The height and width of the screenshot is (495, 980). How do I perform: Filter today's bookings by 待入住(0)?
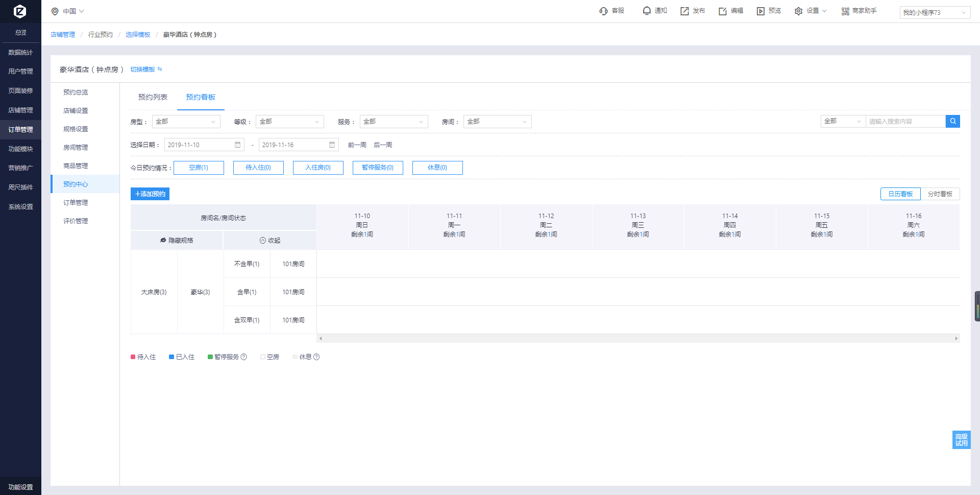click(x=258, y=168)
